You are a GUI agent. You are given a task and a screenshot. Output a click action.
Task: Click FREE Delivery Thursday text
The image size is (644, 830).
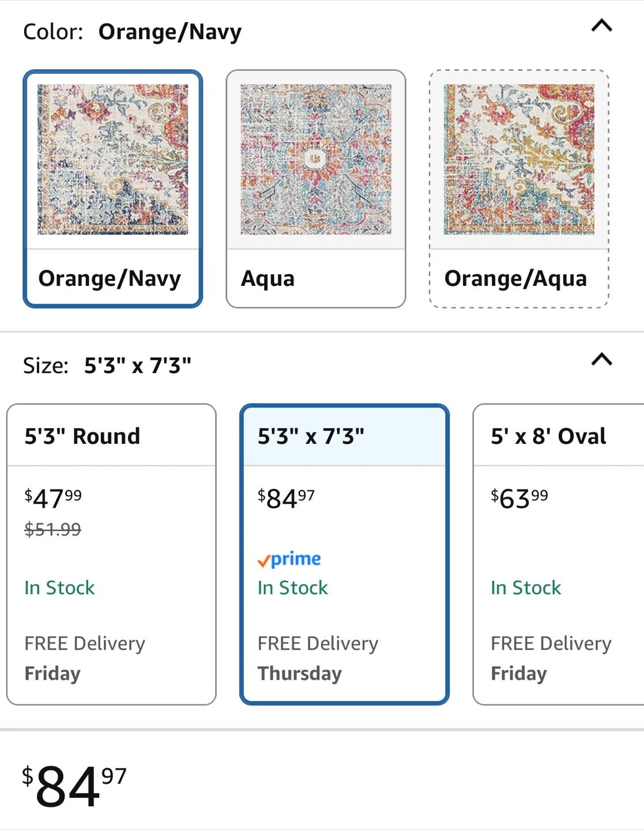pyautogui.click(x=318, y=658)
